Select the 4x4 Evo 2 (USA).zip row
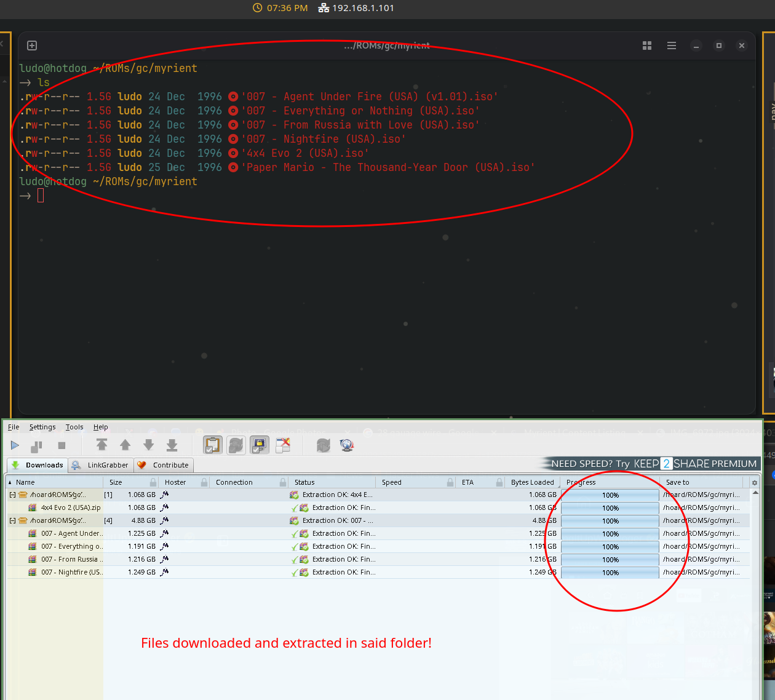This screenshot has width=775, height=700. pyautogui.click(x=378, y=507)
